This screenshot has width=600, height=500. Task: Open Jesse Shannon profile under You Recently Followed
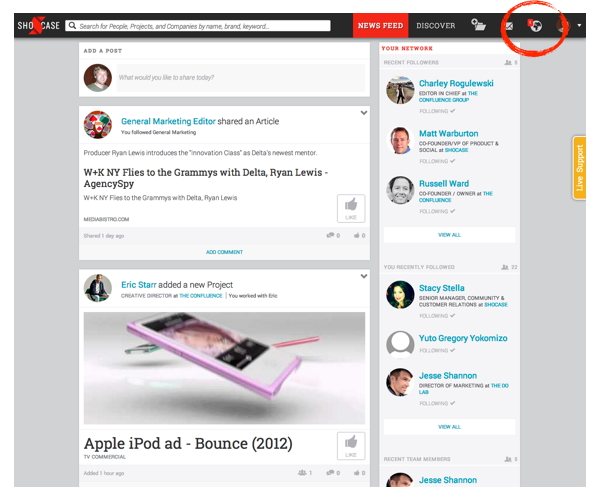pyautogui.click(x=448, y=376)
